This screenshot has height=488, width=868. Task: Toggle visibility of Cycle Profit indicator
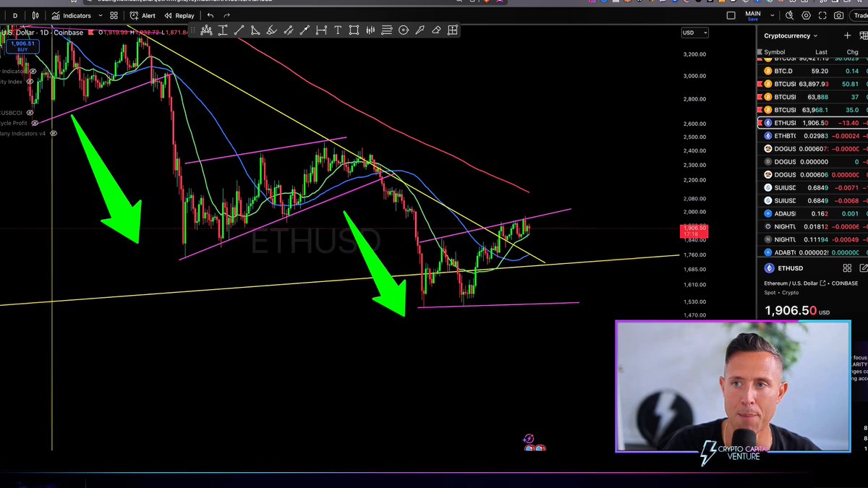(x=35, y=124)
